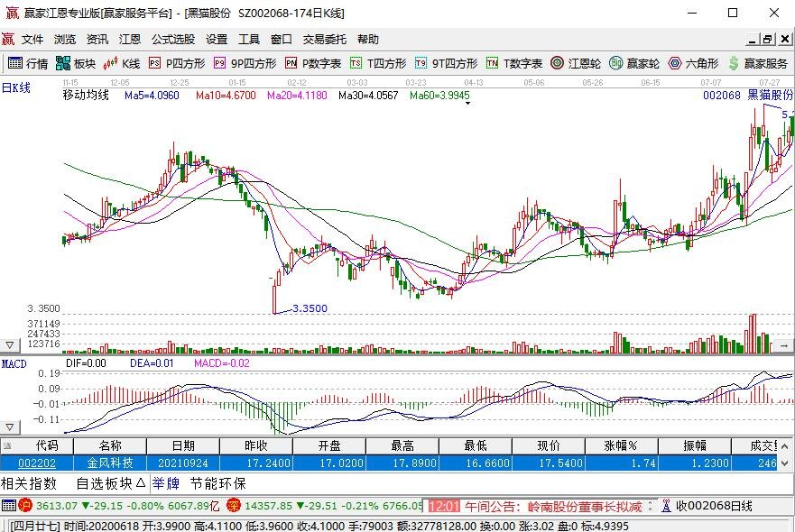This screenshot has height=532, width=795.
Task: Click the 12:01 news time badge
Action: (x=444, y=506)
